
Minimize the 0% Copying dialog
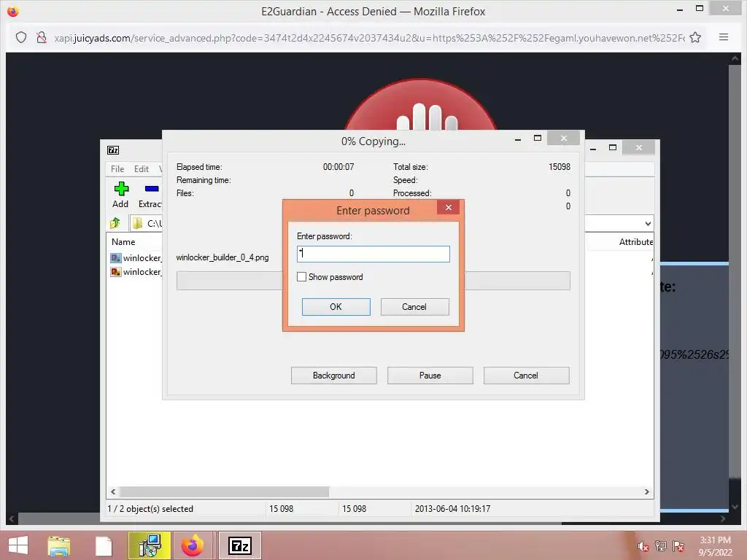pos(518,139)
